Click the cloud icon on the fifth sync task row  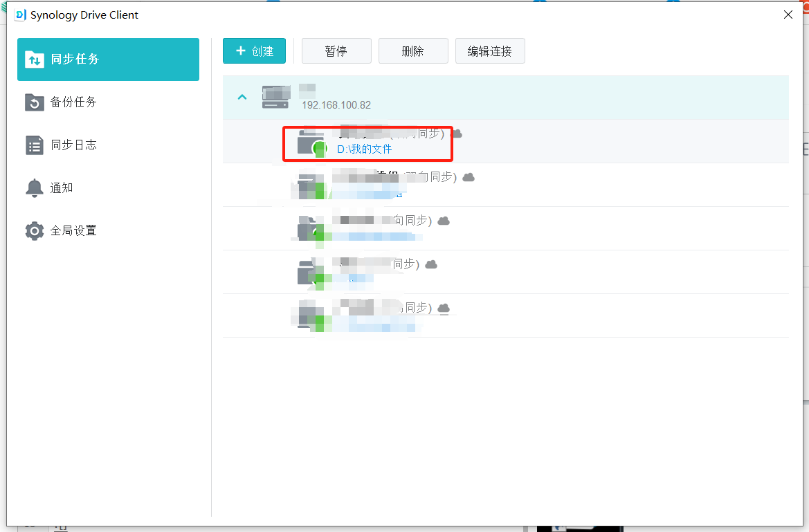click(x=444, y=308)
